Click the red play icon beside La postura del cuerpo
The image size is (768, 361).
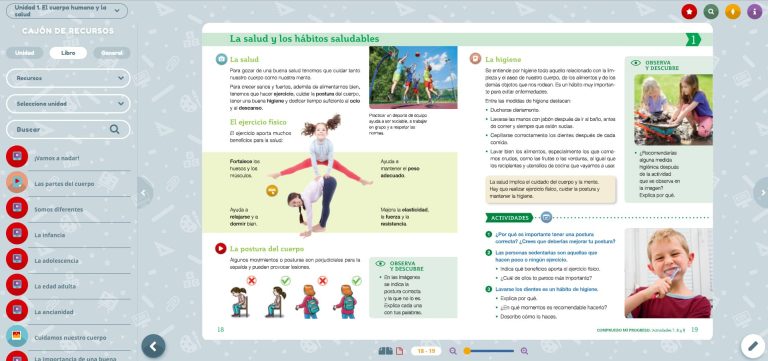(221, 248)
